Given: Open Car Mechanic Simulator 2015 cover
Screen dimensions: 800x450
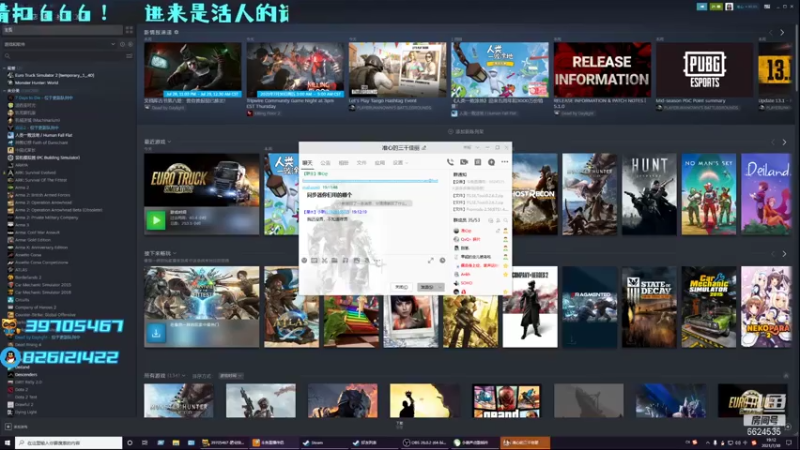Looking at the screenshot, I should [709, 307].
